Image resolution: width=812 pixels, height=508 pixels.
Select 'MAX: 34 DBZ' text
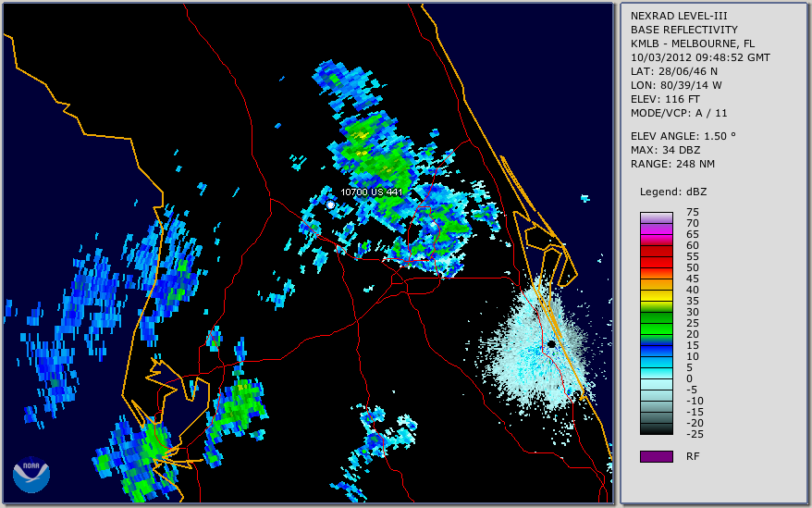[666, 150]
